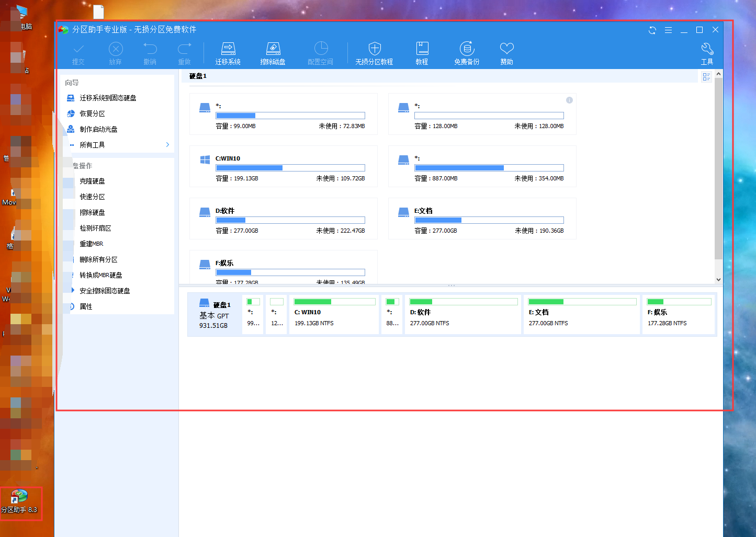Viewport: 756px width, 537px height.
Task: Toggle the disk view layout icon
Action: pos(706,77)
